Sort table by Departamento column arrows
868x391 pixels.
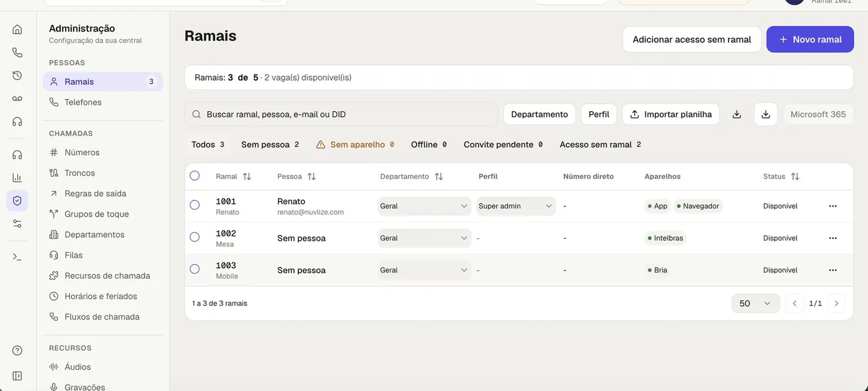click(x=438, y=176)
